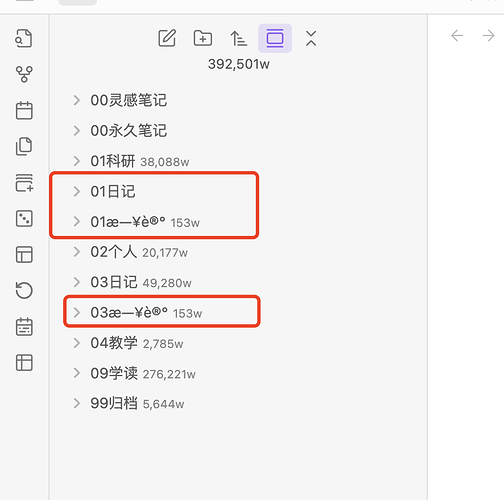Navigate back with the left arrow
The image size is (504, 500).
(x=457, y=35)
